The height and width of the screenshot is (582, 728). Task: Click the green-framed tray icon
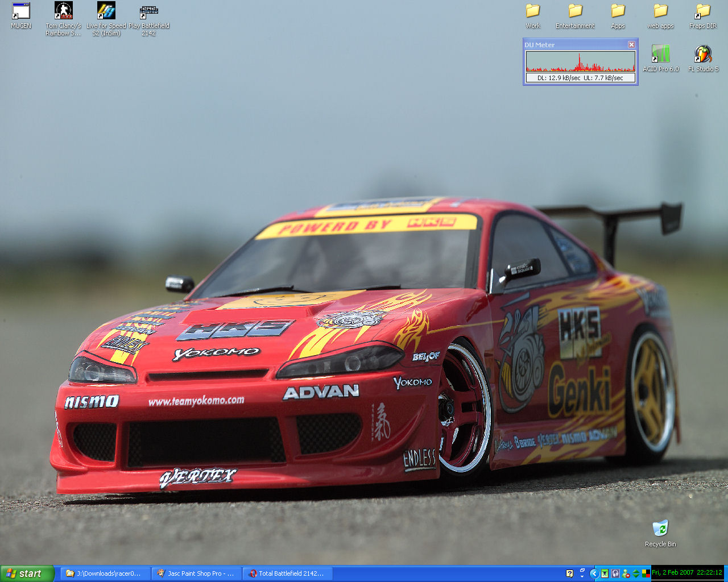(605, 573)
